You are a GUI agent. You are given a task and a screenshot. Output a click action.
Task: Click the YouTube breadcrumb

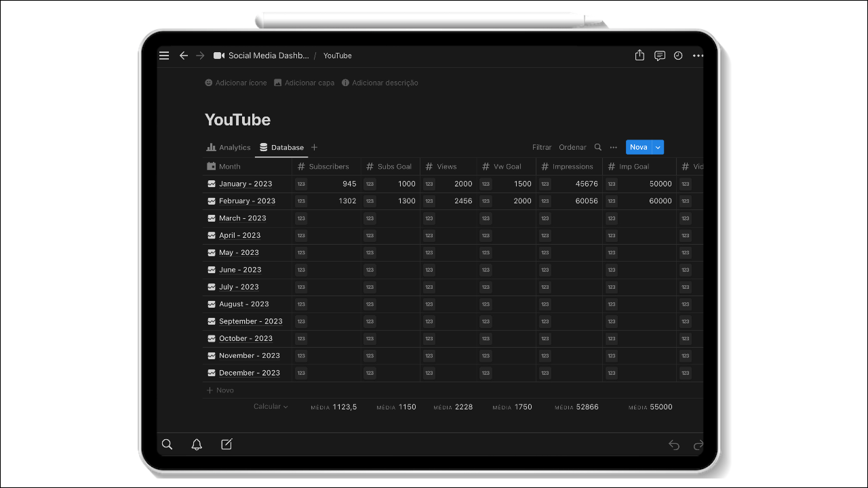(x=338, y=56)
